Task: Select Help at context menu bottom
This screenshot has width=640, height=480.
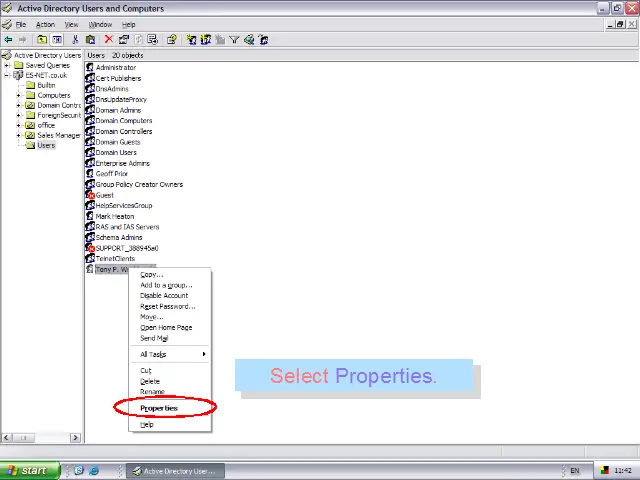Action: (170, 424)
